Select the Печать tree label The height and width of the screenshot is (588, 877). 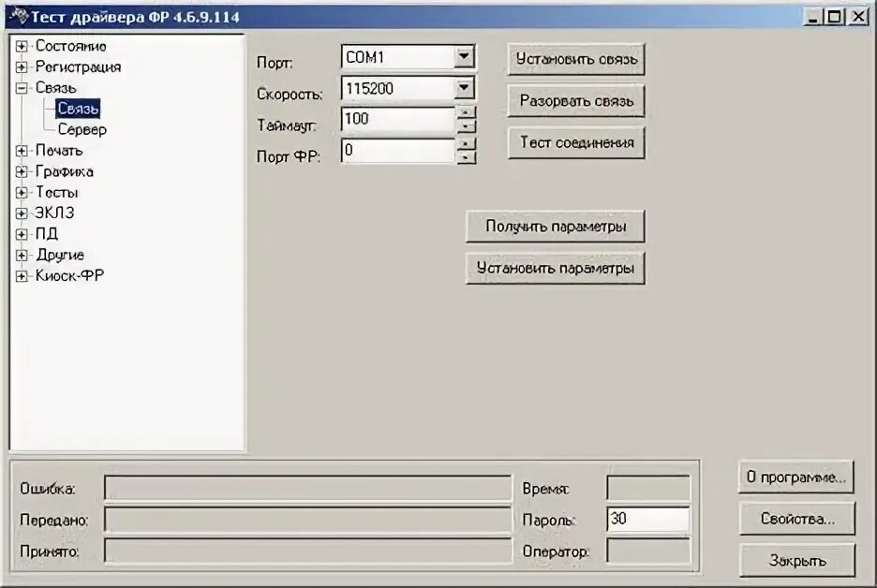click(x=59, y=151)
